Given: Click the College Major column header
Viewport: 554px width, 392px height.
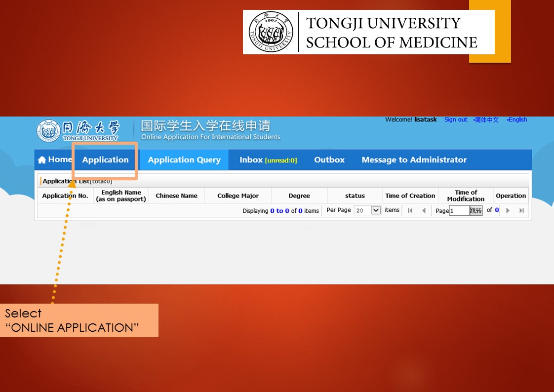Looking at the screenshot, I should [238, 196].
